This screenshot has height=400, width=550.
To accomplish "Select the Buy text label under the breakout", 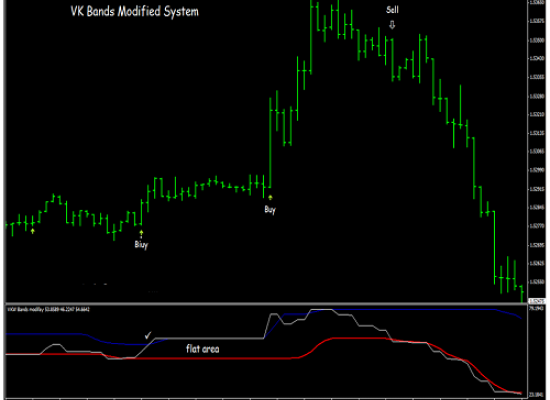I will coord(270,209).
